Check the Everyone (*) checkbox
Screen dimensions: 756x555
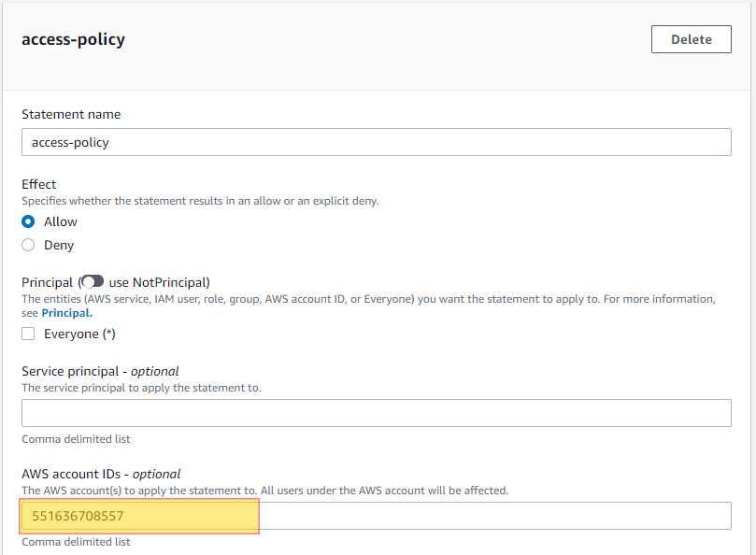click(x=28, y=334)
